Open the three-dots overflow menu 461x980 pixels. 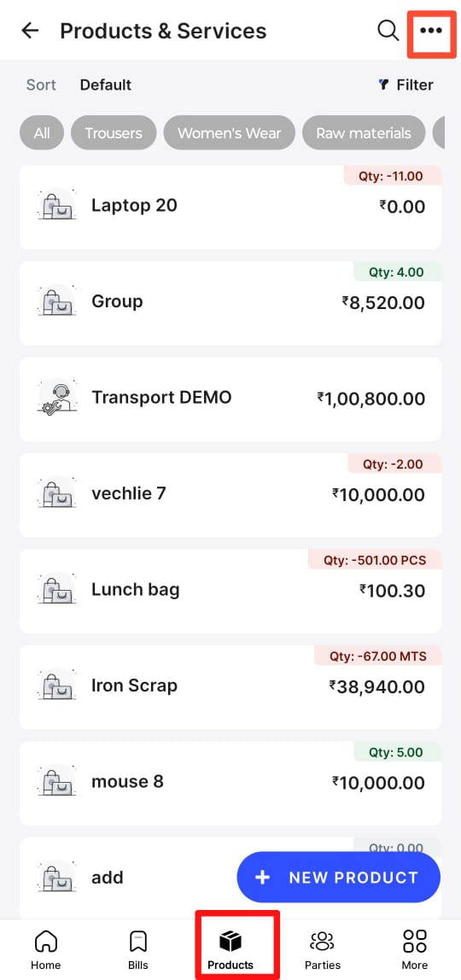431,31
